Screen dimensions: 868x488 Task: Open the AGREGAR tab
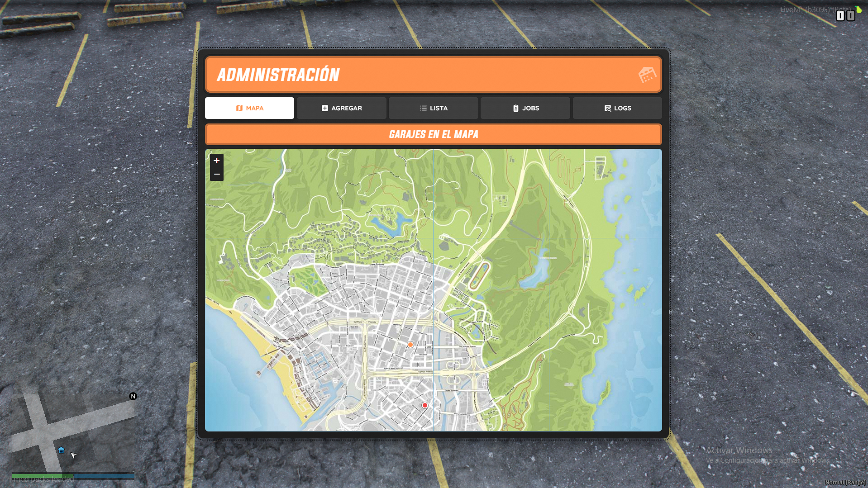(x=342, y=108)
